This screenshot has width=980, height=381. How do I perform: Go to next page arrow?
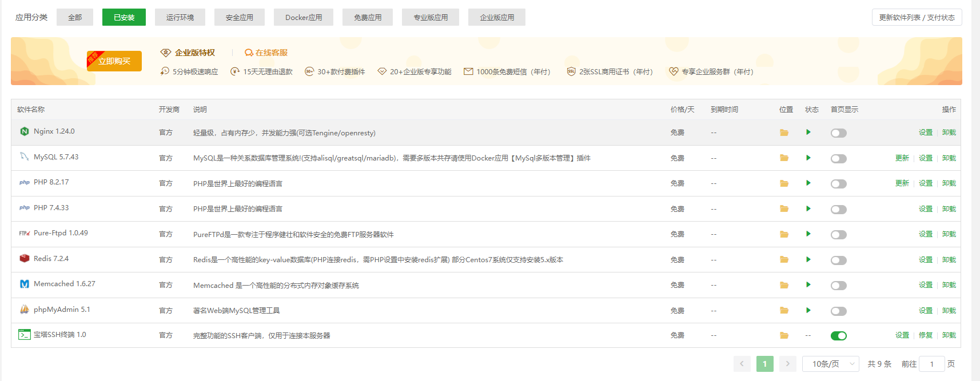coord(788,364)
